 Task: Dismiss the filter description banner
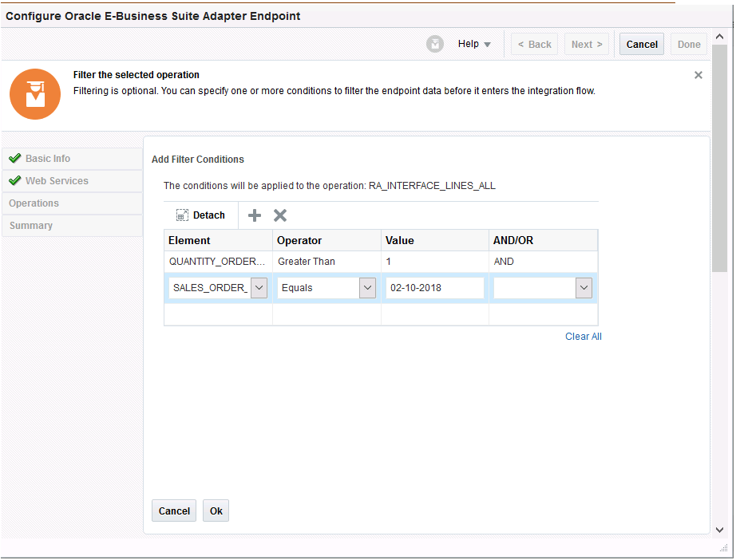click(698, 74)
